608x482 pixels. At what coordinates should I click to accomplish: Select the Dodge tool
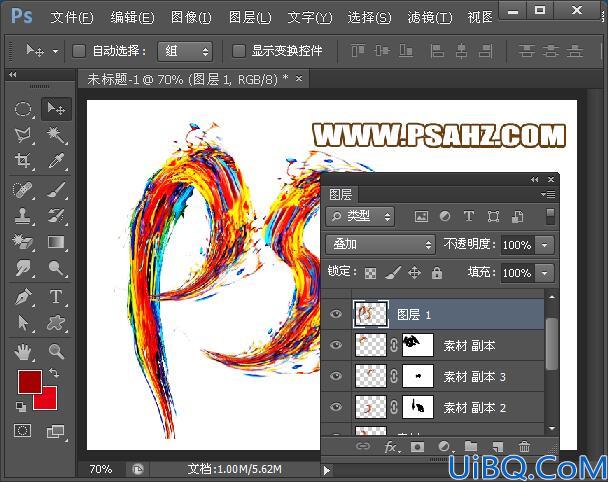[x=56, y=268]
